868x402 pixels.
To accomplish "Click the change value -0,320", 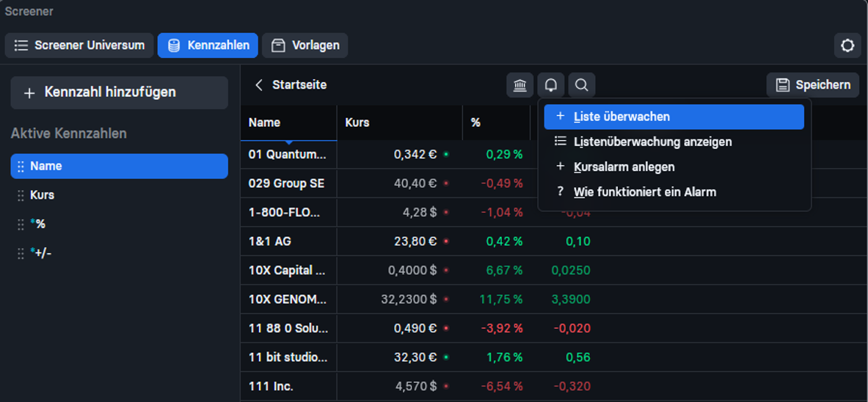I will coord(572,387).
